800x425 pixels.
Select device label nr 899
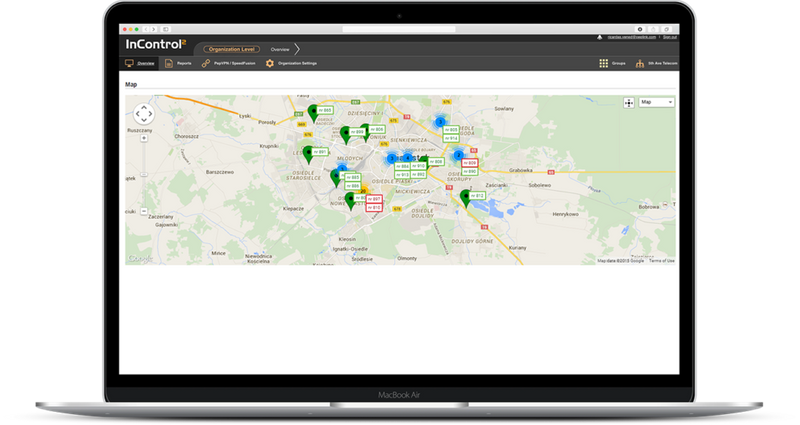point(357,132)
